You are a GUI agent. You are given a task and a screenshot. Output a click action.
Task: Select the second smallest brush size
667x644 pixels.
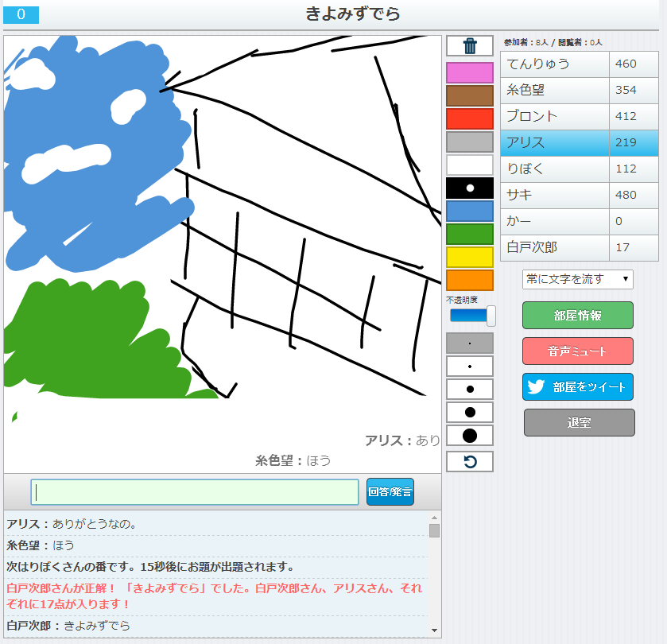pyautogui.click(x=470, y=367)
